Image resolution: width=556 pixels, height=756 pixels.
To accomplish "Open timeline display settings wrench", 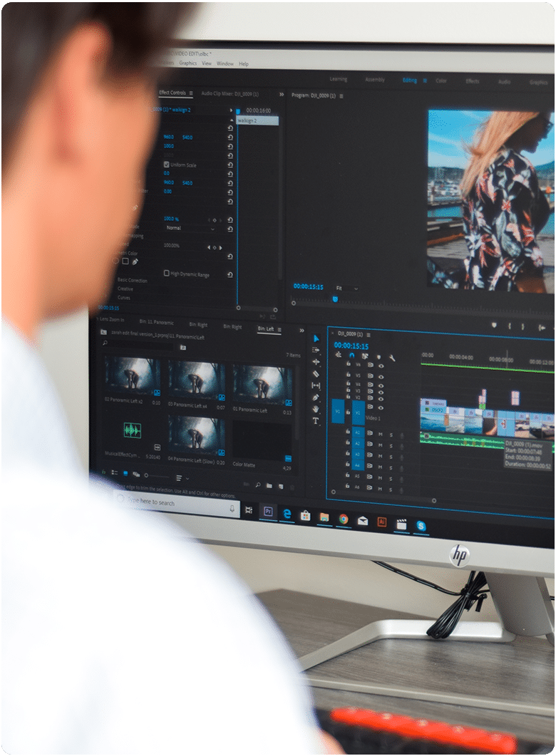I will coord(392,358).
